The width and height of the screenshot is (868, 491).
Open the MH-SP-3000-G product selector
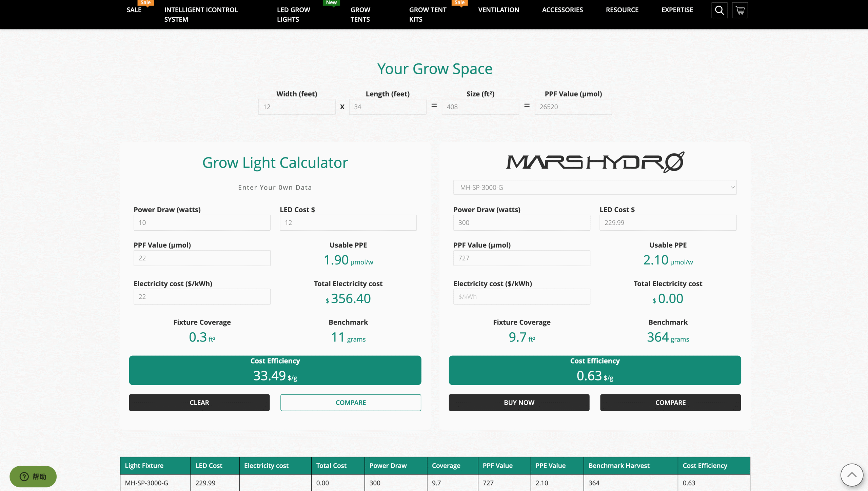pos(594,187)
